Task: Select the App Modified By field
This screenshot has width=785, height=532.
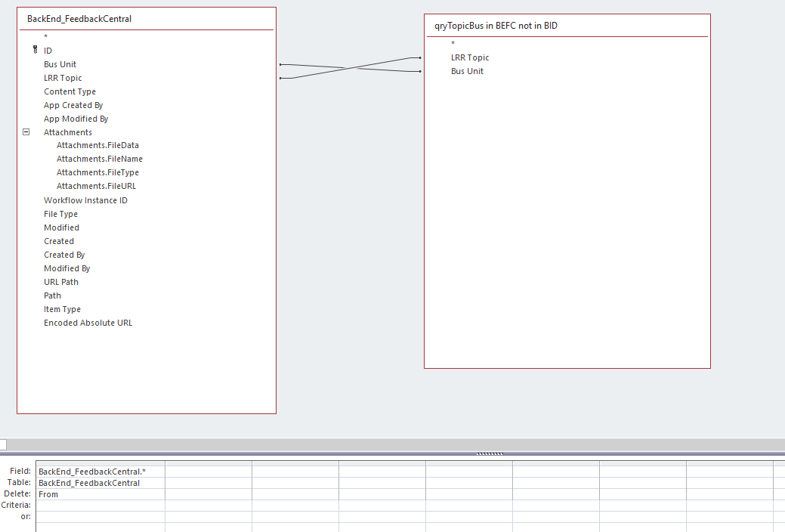Action: [76, 118]
